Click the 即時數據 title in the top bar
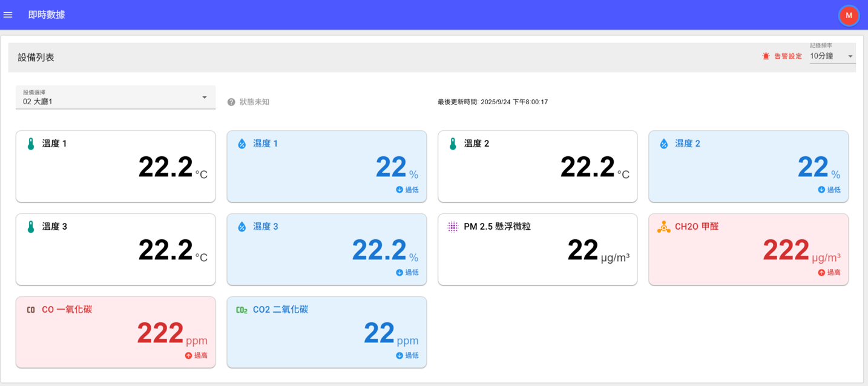 [45, 15]
